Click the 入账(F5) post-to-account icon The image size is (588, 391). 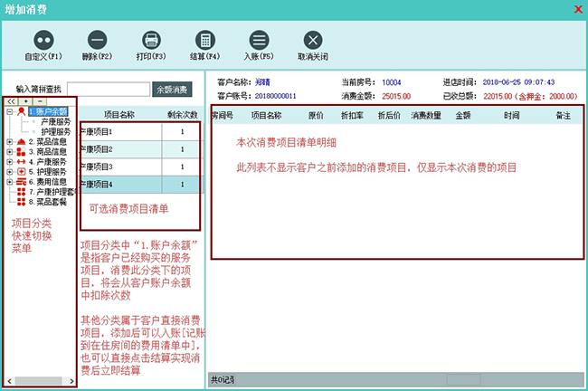[x=259, y=40]
